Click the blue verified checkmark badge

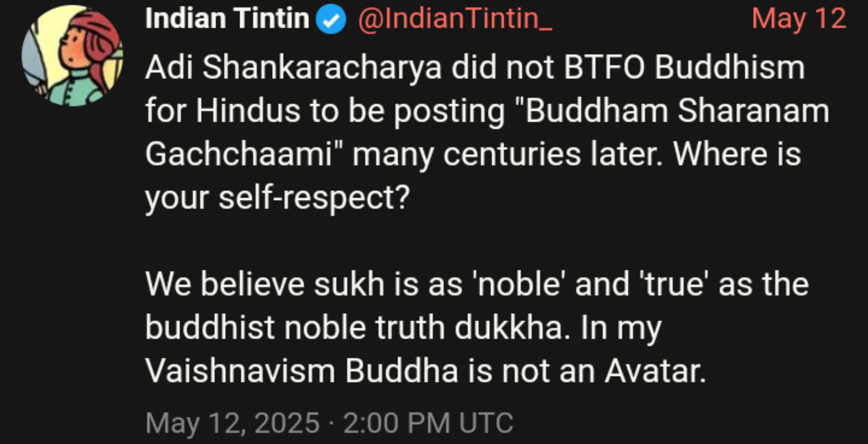pos(331,19)
